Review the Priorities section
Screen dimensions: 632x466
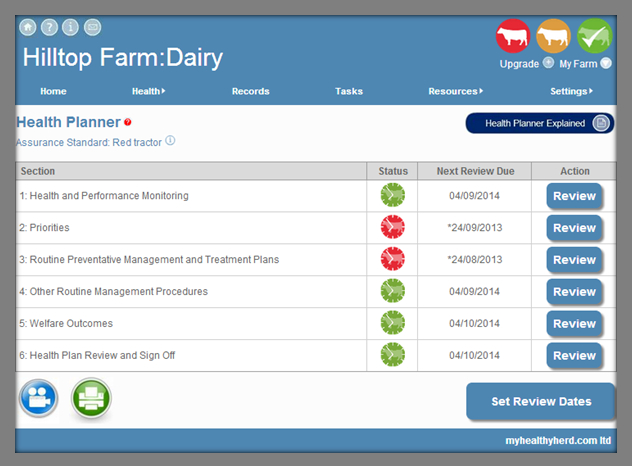[574, 228]
